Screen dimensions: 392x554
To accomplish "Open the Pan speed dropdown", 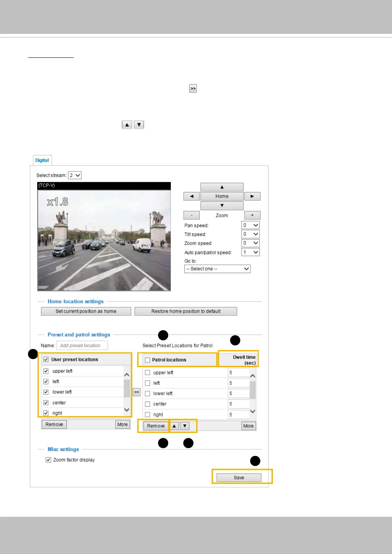I will 250,225.
